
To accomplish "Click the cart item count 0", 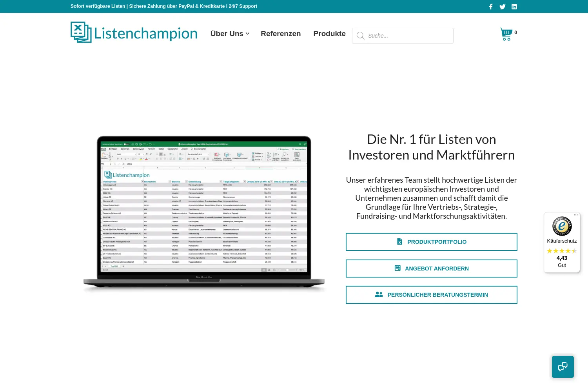I will 515,33.
